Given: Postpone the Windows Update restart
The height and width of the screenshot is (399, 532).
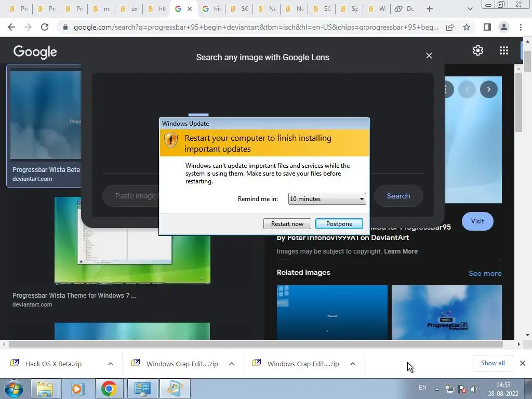Looking at the screenshot, I should point(339,223).
